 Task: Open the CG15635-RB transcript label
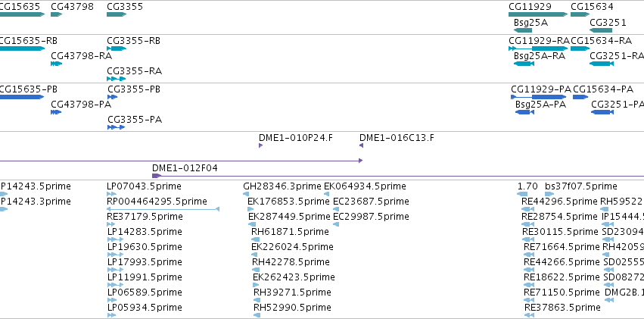(x=27, y=41)
